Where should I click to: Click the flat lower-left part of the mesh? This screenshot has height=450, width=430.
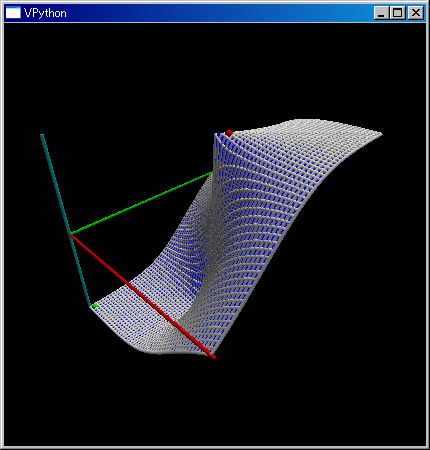[x=133, y=320]
